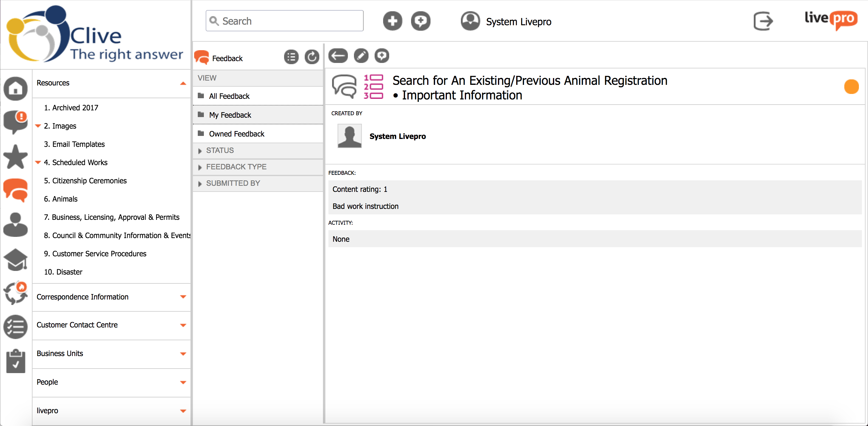This screenshot has width=868, height=426.
Task: Open the 6. Animals resource
Action: (x=61, y=199)
